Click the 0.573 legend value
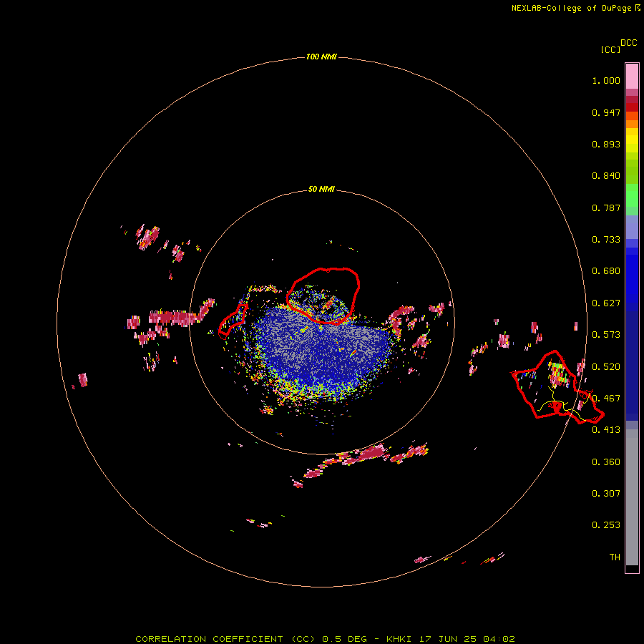644x644 pixels. click(606, 335)
